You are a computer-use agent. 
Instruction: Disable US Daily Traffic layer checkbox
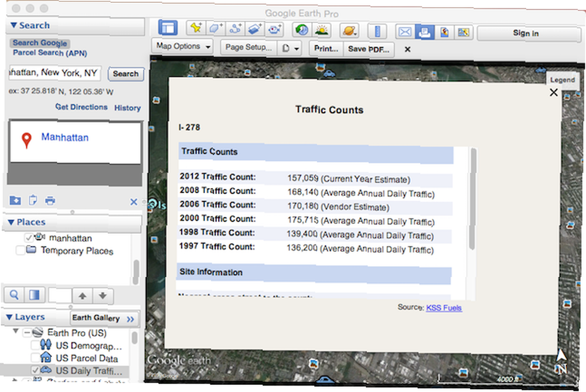pyautogui.click(x=35, y=370)
